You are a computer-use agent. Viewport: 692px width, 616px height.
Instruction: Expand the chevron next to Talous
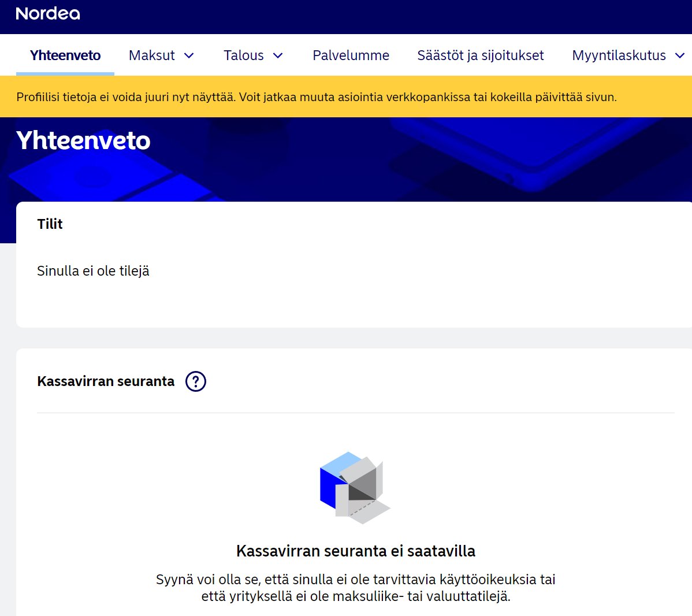[278, 55]
